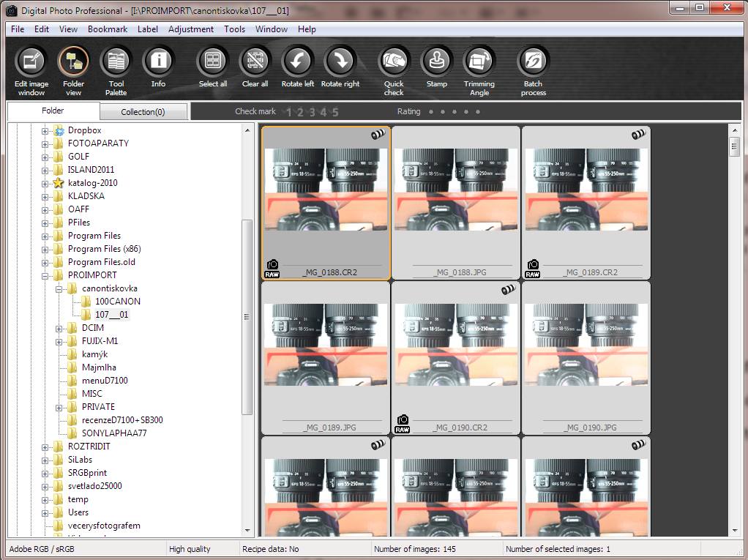This screenshot has height=560, width=748.
Task: Open the Quick check window
Action: pyautogui.click(x=394, y=70)
